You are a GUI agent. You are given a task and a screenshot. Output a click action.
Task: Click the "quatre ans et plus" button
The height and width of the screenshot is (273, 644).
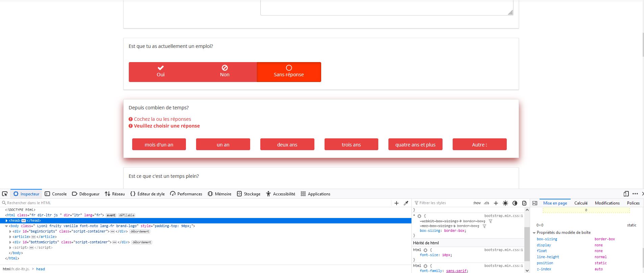(415, 144)
